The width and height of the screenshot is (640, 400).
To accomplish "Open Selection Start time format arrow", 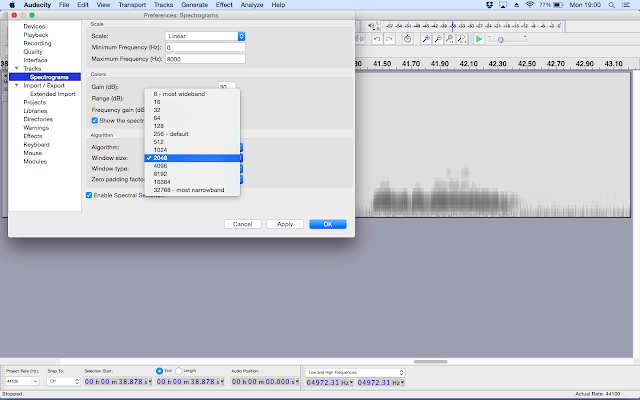I will point(150,382).
